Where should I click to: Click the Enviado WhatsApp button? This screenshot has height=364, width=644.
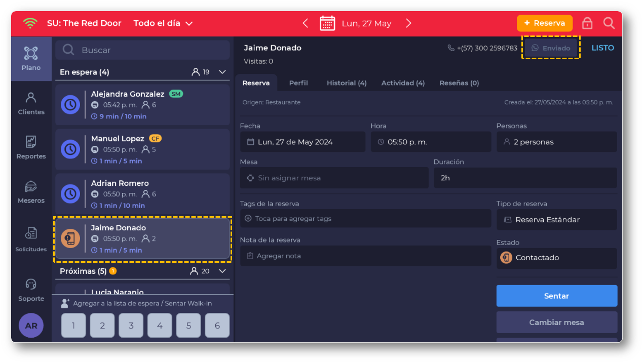point(550,48)
